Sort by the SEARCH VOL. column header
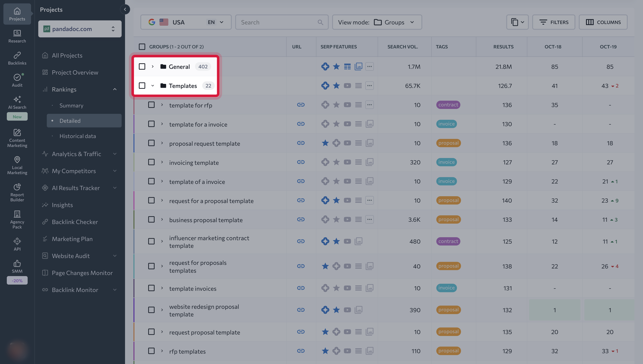 point(403,47)
